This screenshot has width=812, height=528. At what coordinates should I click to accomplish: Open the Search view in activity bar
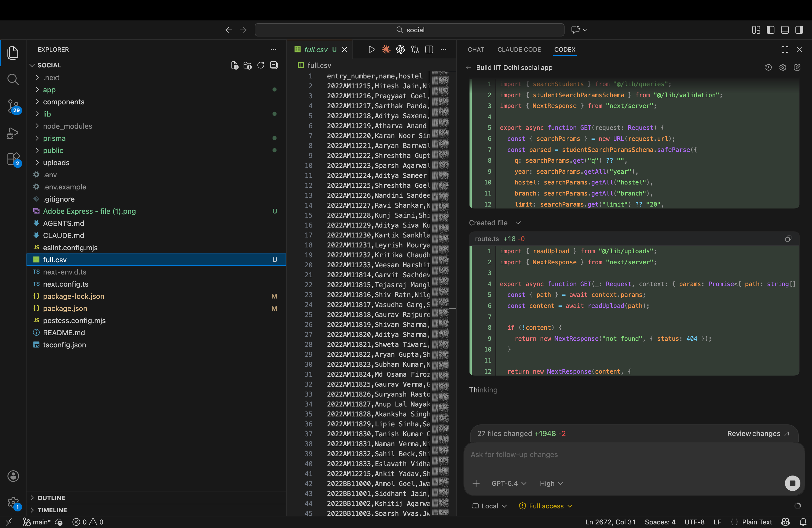click(x=13, y=80)
